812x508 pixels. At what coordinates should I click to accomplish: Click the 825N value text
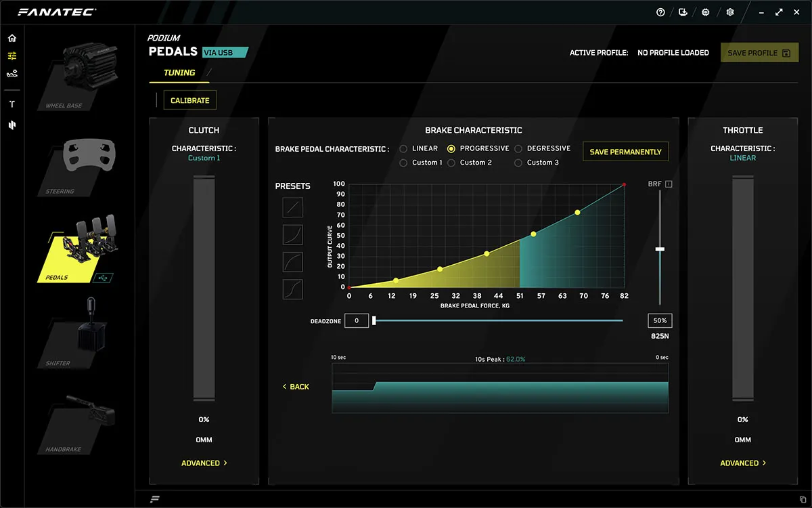coord(660,336)
